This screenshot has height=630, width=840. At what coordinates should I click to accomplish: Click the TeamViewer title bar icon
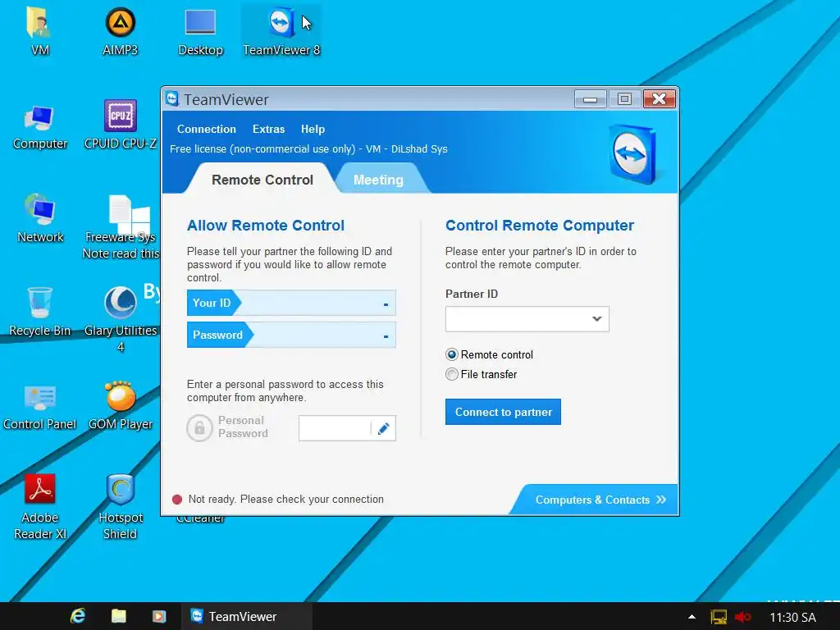[x=172, y=99]
